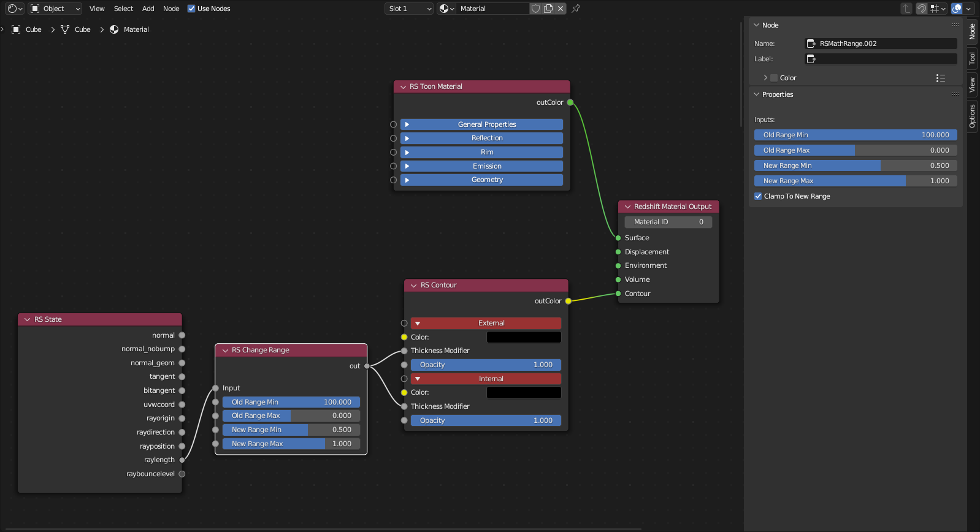Open the Object shader type dropdown
980x532 pixels.
pos(55,9)
